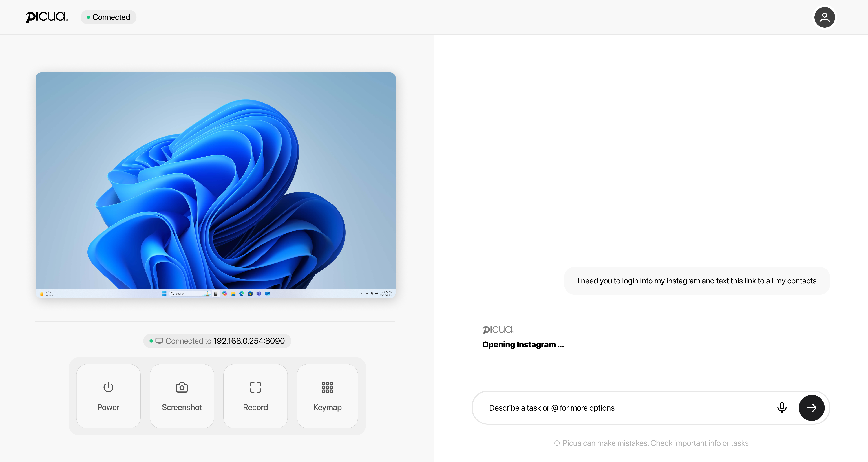Launch Microsoft Teams on the remote desktop
The height and width of the screenshot is (462, 868).
tap(259, 294)
